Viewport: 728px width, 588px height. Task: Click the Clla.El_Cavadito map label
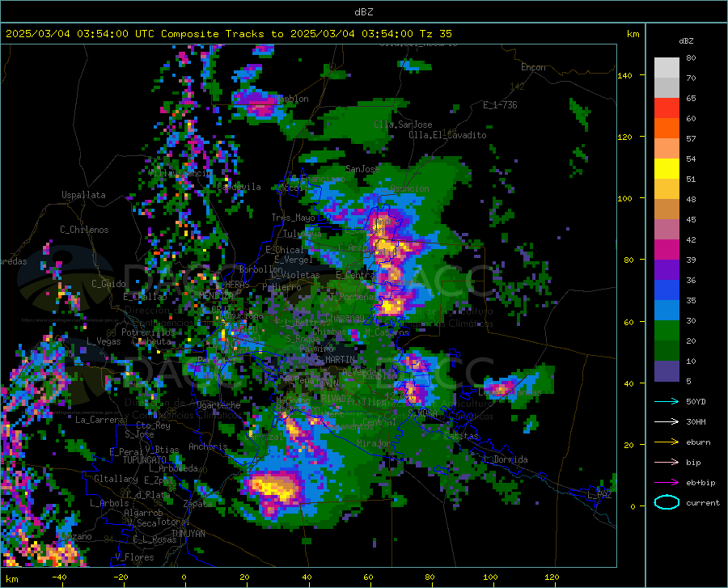[447, 135]
